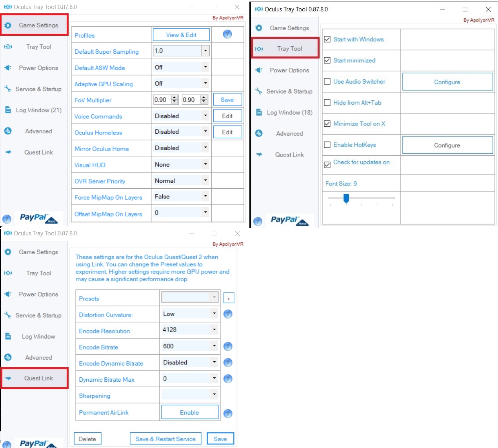Expand the Voice Commands dropdown

(205, 116)
